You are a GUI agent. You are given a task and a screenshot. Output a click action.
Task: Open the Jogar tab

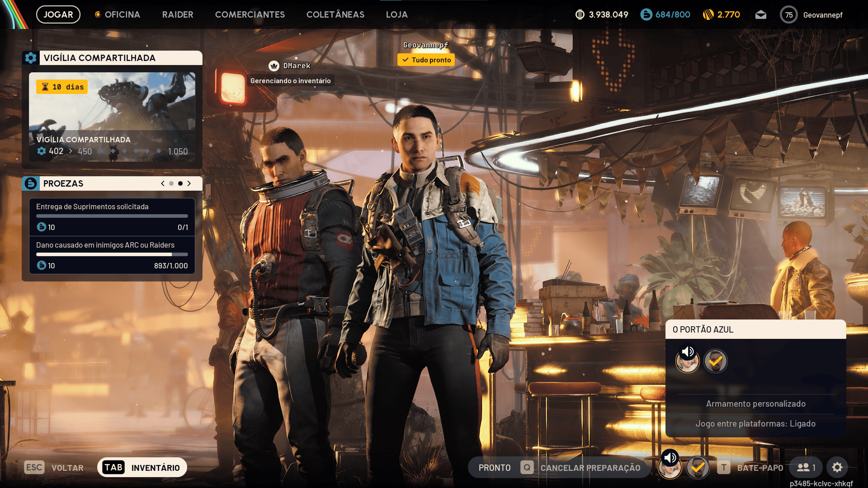click(58, 14)
